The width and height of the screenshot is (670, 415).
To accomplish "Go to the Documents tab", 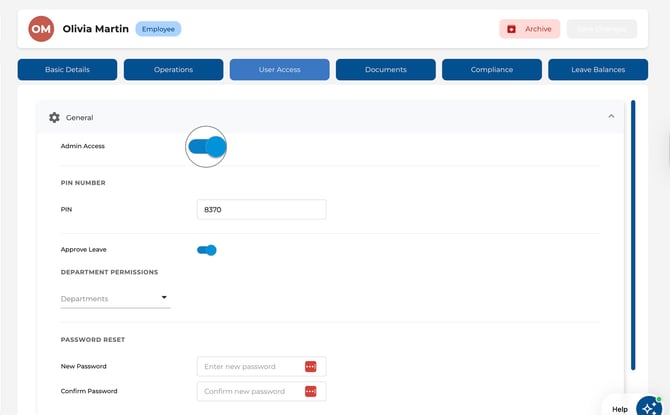I will [385, 70].
